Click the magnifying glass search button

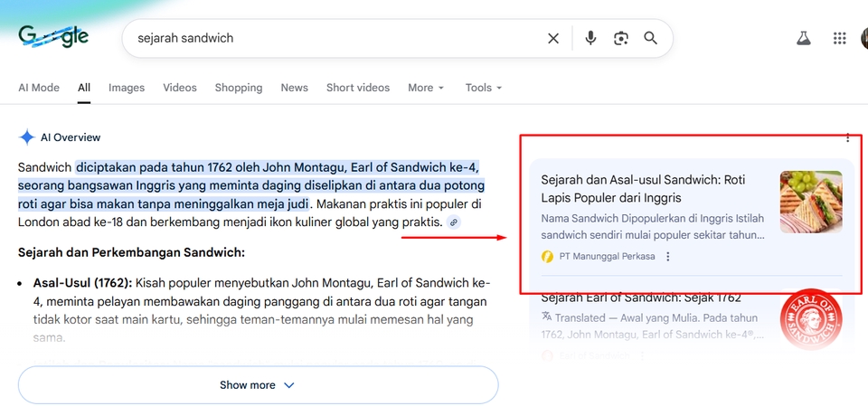point(650,38)
